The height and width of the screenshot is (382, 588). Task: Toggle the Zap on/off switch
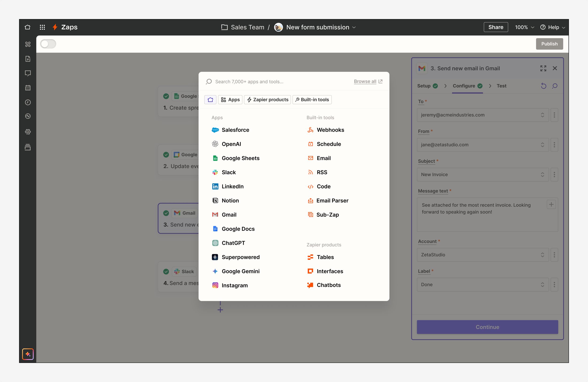click(x=48, y=44)
